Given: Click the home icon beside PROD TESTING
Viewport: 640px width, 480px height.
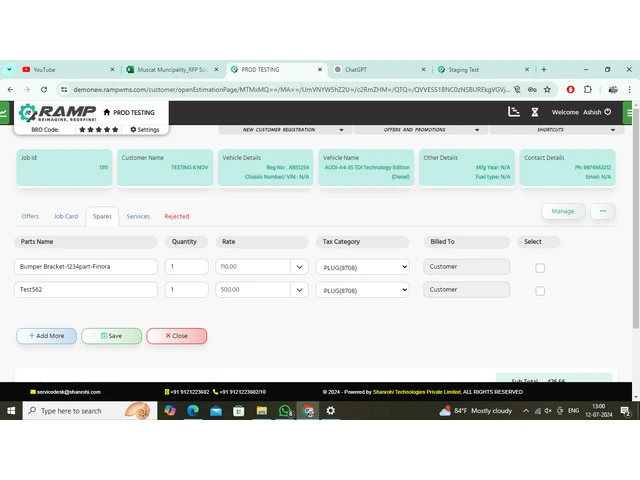Looking at the screenshot, I should 106,112.
